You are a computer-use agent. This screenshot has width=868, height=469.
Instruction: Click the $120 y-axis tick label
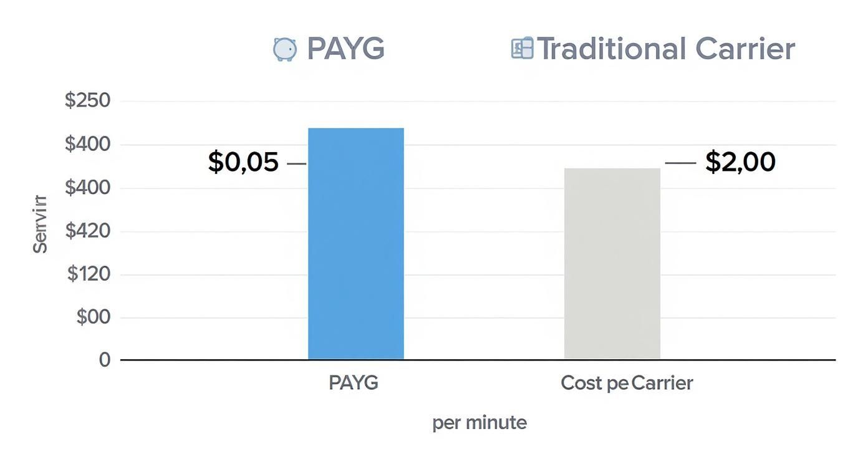[x=89, y=274]
